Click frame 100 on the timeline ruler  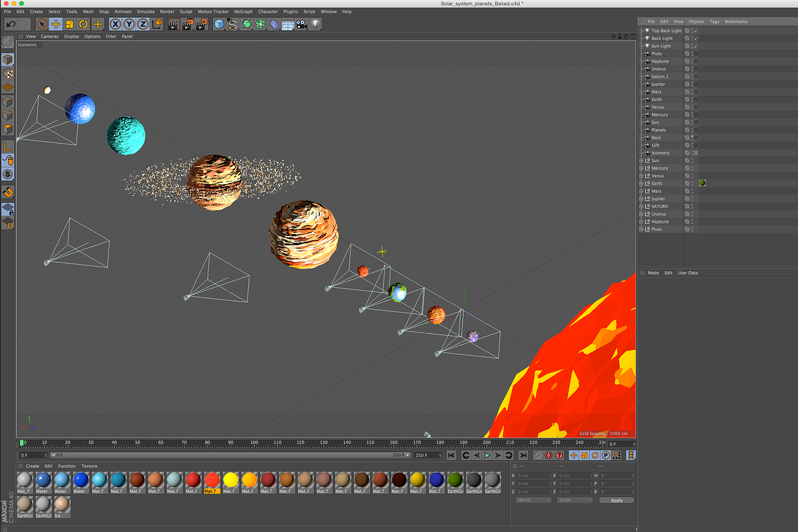click(253, 442)
